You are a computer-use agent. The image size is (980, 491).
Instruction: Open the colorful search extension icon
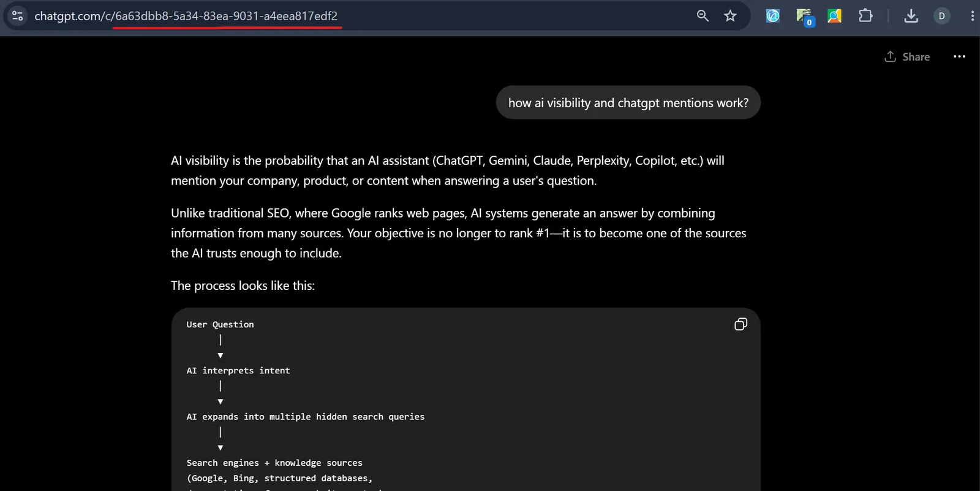834,16
